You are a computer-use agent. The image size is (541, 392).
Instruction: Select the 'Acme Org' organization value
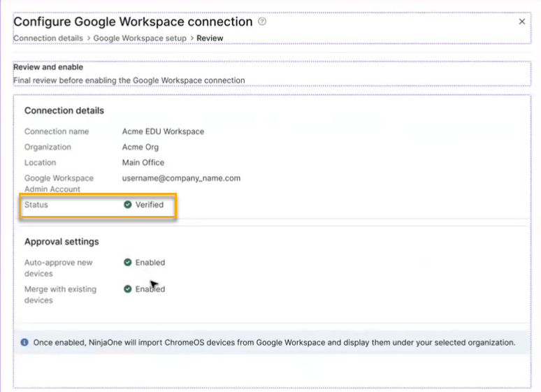click(140, 147)
